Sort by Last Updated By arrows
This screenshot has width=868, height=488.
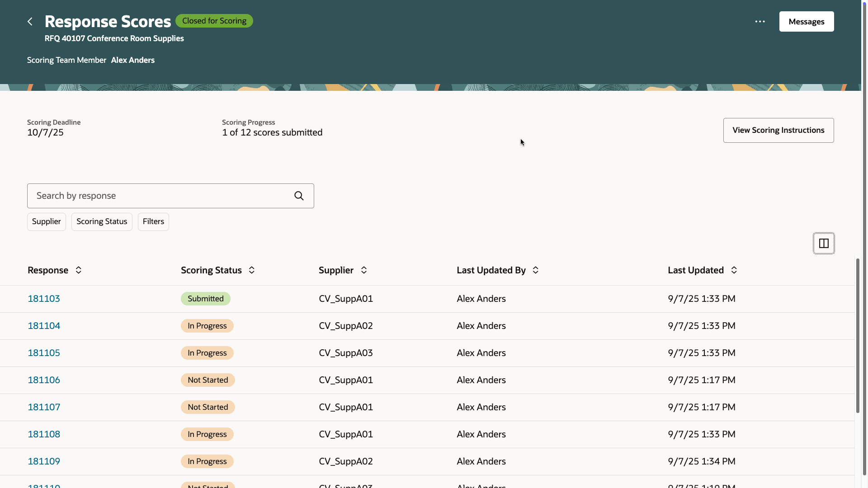click(536, 270)
